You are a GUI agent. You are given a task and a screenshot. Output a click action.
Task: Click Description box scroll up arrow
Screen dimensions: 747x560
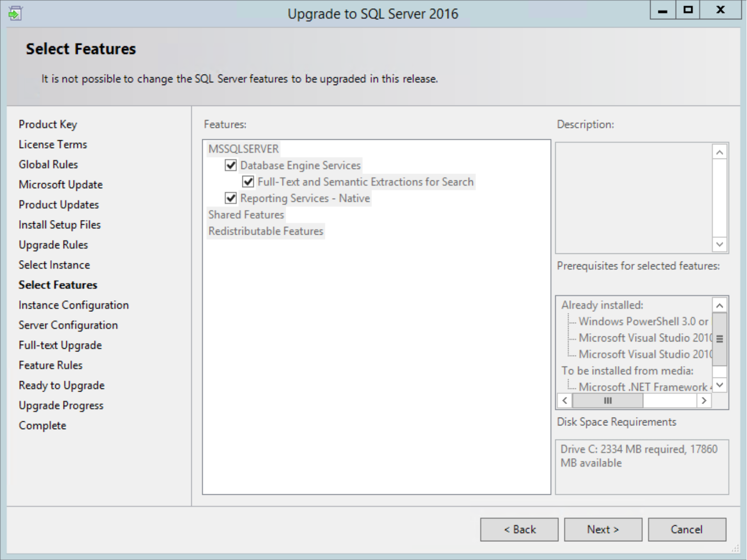coord(719,152)
